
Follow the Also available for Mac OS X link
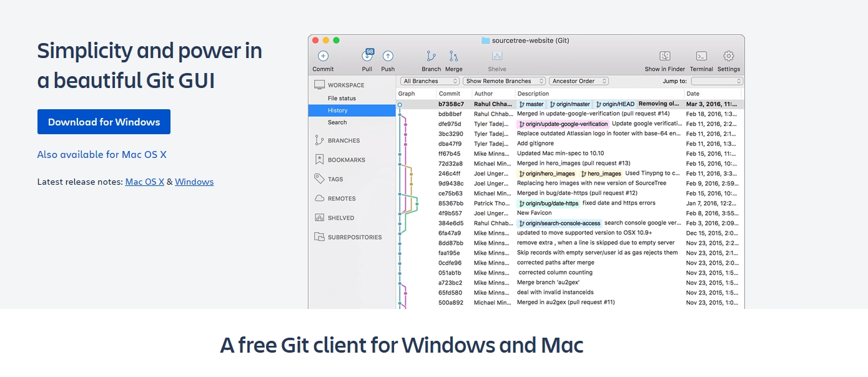(102, 154)
